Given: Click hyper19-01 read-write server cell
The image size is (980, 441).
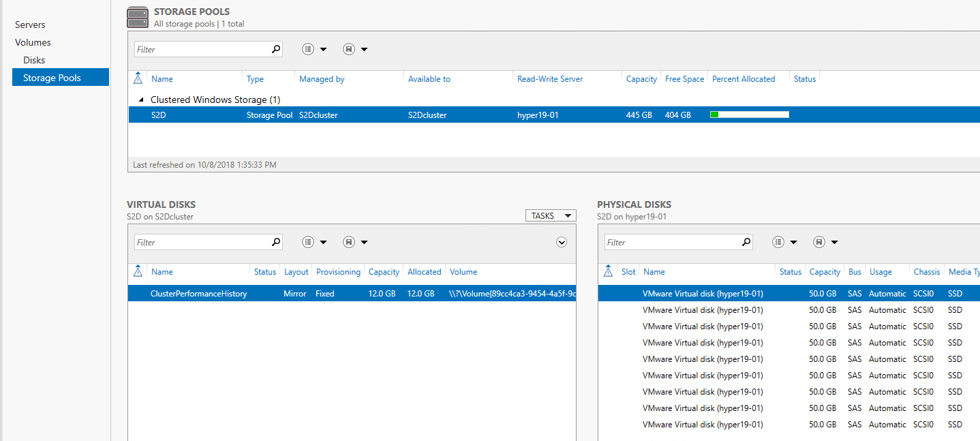Looking at the screenshot, I should coord(538,115).
